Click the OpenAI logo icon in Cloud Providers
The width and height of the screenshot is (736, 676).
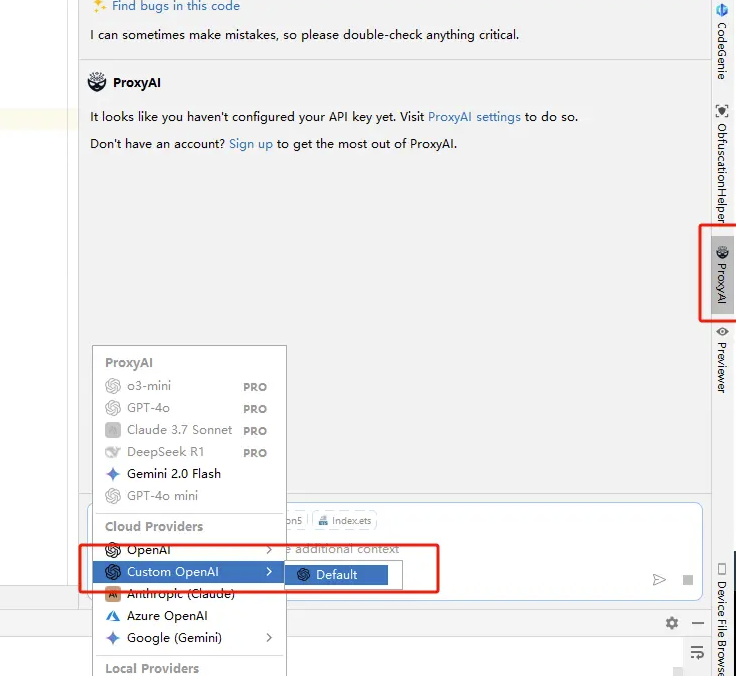point(113,550)
